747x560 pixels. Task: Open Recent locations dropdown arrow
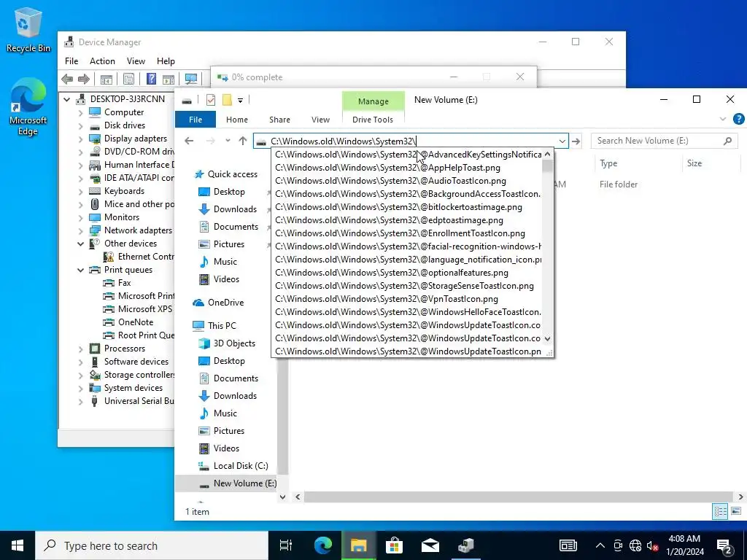[228, 141]
